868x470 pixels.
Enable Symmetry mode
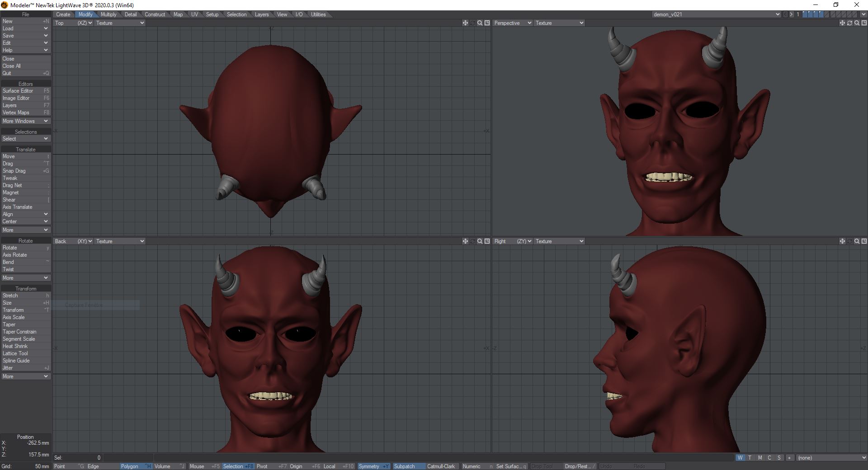pyautogui.click(x=370, y=466)
